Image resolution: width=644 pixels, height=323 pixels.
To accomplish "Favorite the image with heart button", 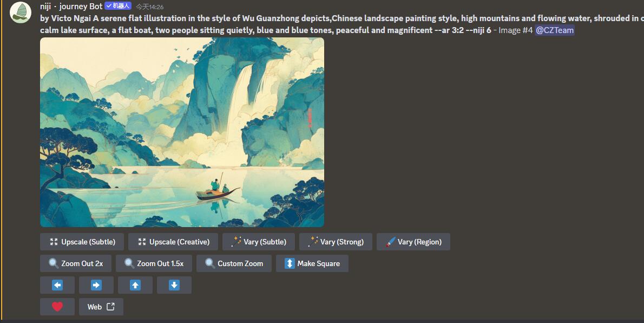I will [57, 307].
